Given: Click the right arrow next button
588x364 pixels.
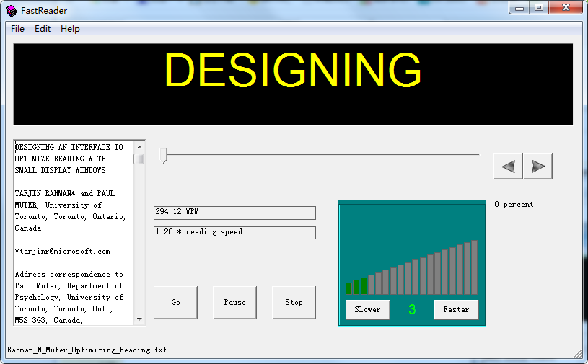Looking at the screenshot, I should 537,166.
